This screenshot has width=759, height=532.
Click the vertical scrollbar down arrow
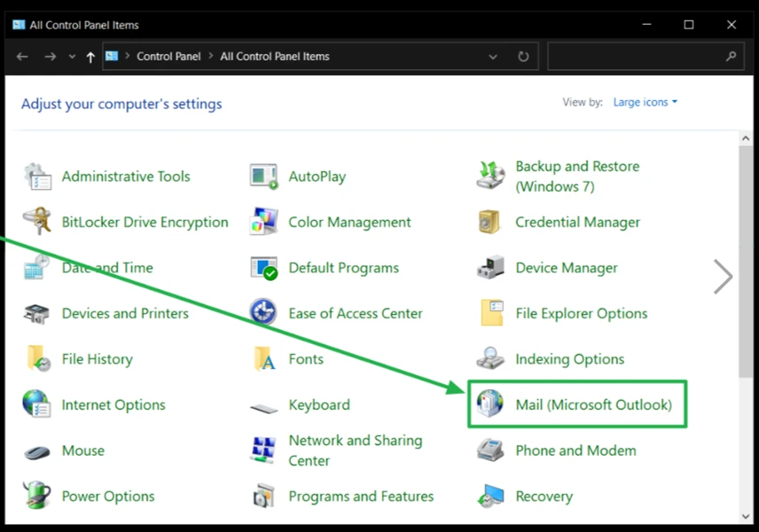(x=746, y=515)
